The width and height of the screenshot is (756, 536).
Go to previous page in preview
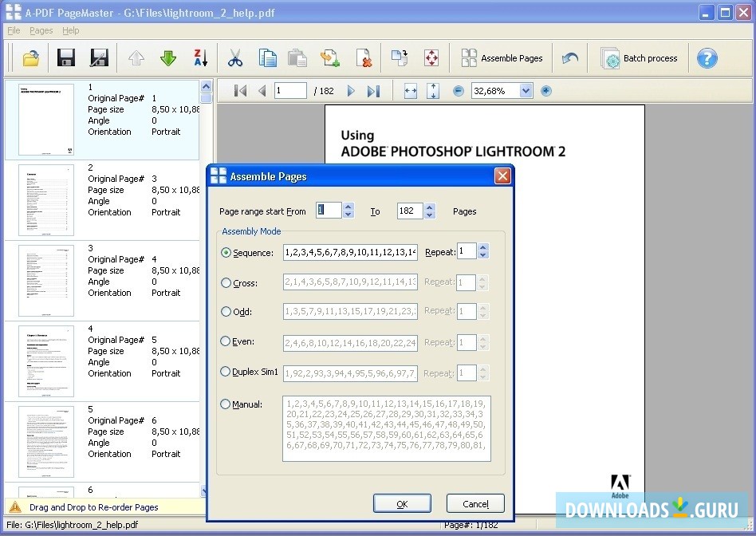262,91
